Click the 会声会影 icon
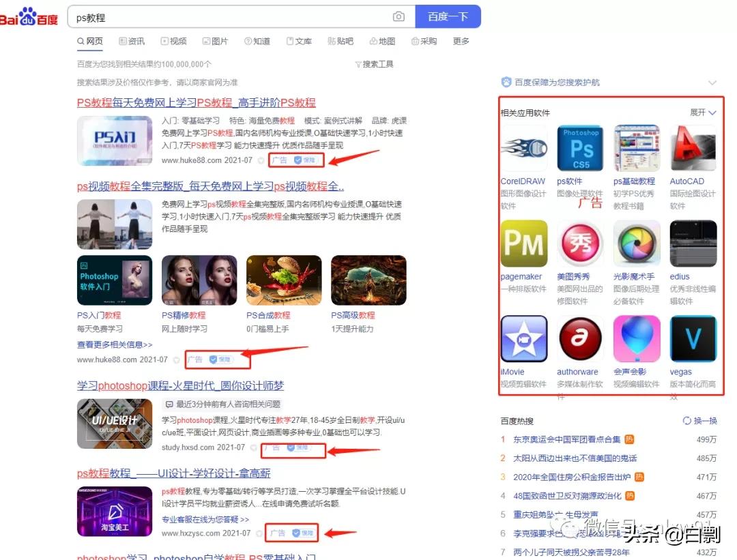This screenshot has height=560, width=737. 637,338
